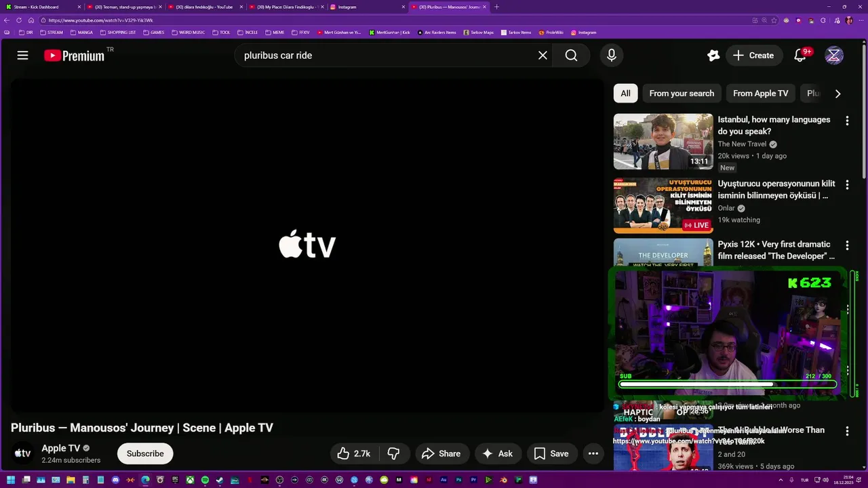
Task: Open Calculator from the taskbar
Action: (85, 481)
